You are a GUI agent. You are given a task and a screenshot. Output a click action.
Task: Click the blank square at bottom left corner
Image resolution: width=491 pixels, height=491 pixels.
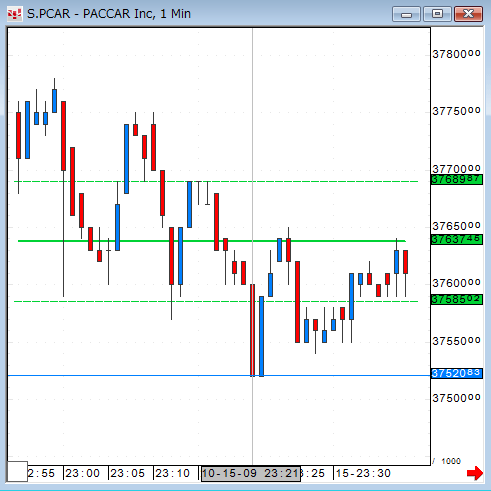click(17, 471)
